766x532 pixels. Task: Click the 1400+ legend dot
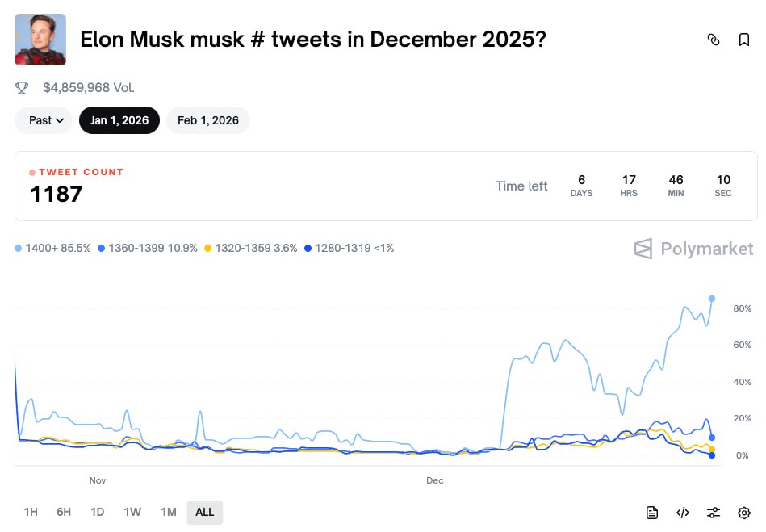click(x=19, y=249)
